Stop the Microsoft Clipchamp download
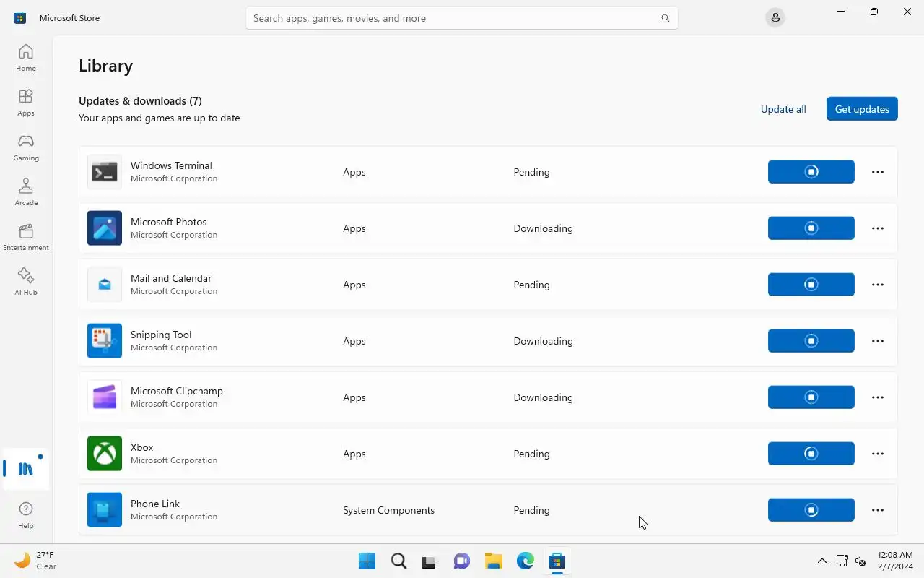 [811, 397]
